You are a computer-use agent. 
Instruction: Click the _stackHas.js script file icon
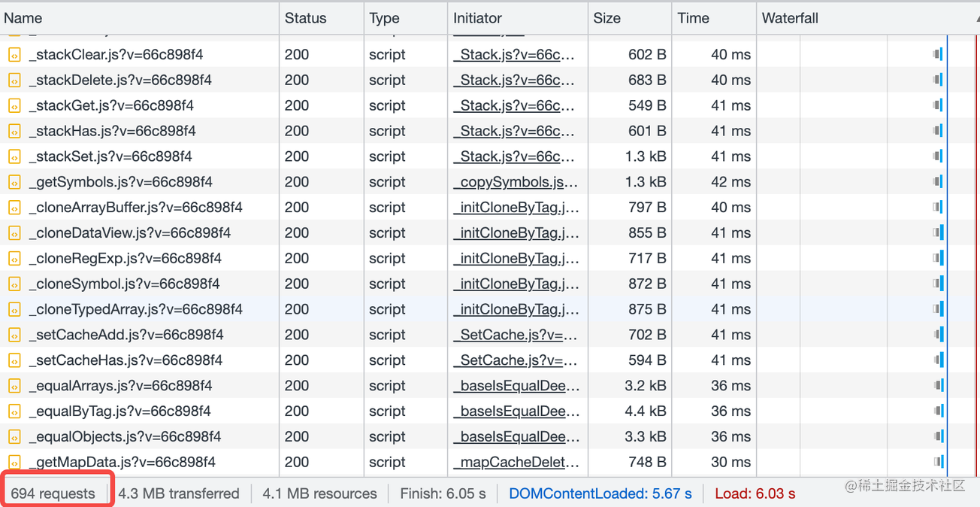tap(14, 131)
